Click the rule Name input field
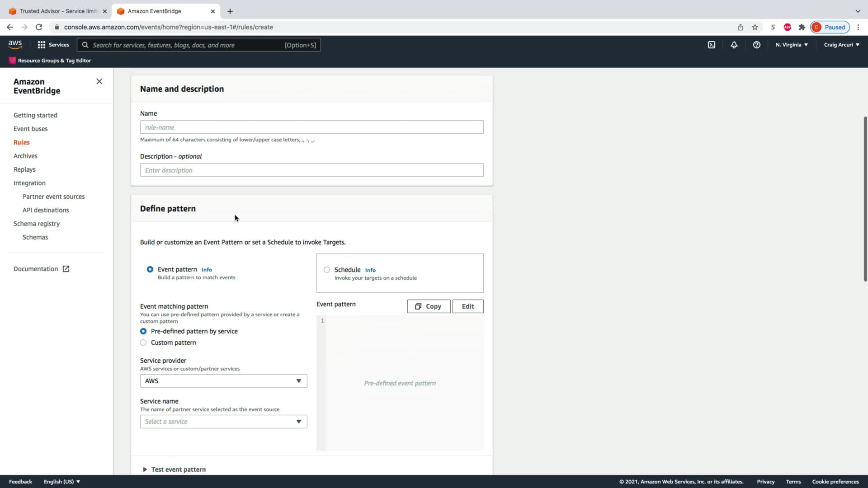This screenshot has height=488, width=868. (x=311, y=127)
